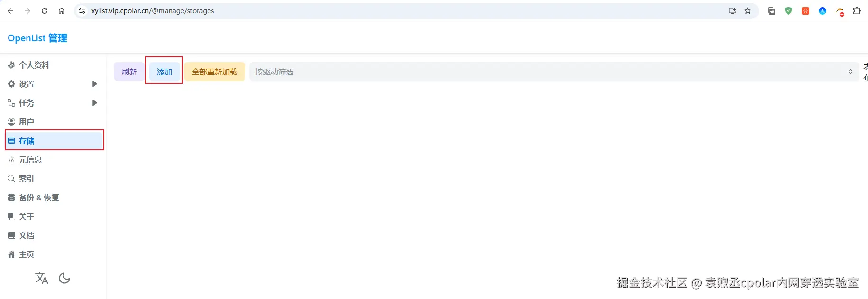Select the 存储 sidebar item

tap(54, 141)
